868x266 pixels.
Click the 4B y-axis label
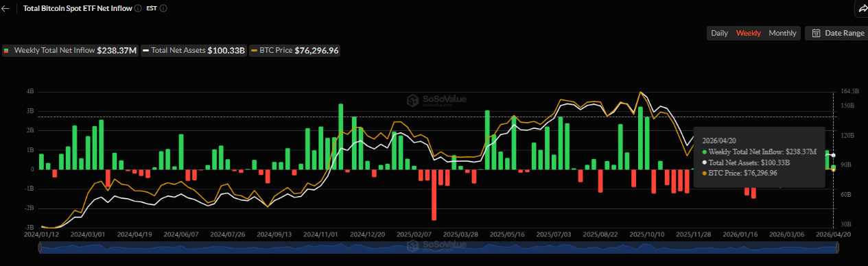pyautogui.click(x=30, y=91)
